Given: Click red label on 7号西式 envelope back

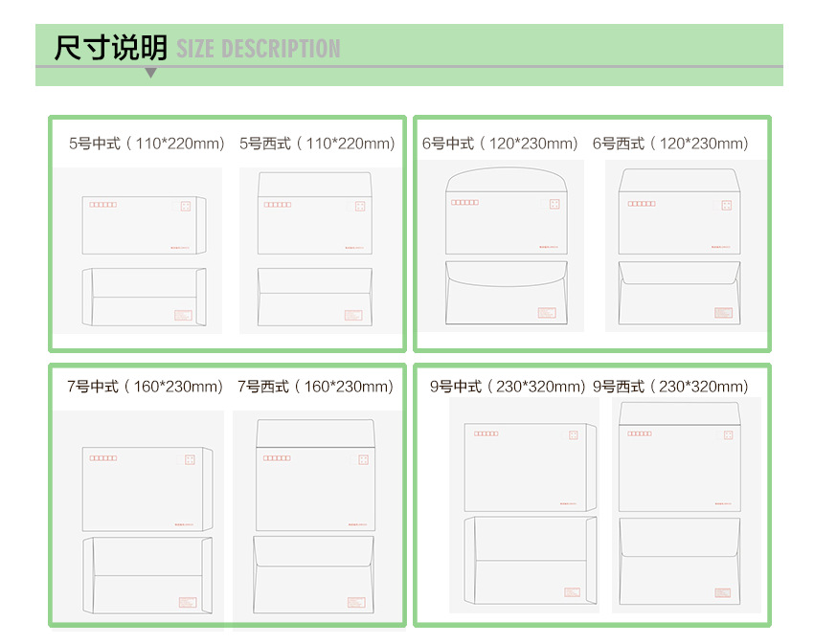Looking at the screenshot, I should [x=356, y=602].
